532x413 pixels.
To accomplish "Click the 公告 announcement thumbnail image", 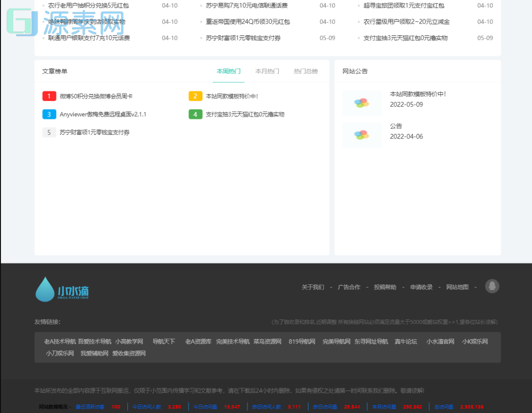I will (x=362, y=135).
